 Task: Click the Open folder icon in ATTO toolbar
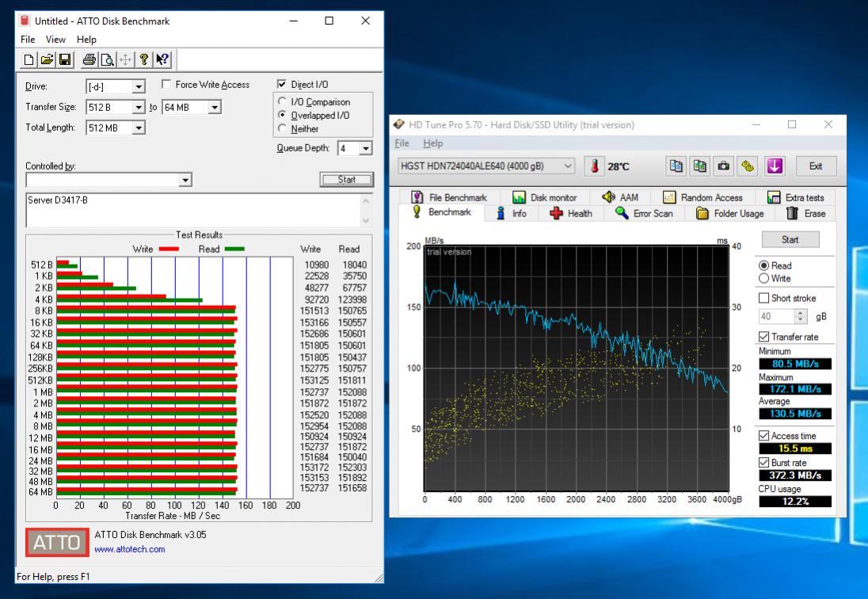tap(47, 59)
